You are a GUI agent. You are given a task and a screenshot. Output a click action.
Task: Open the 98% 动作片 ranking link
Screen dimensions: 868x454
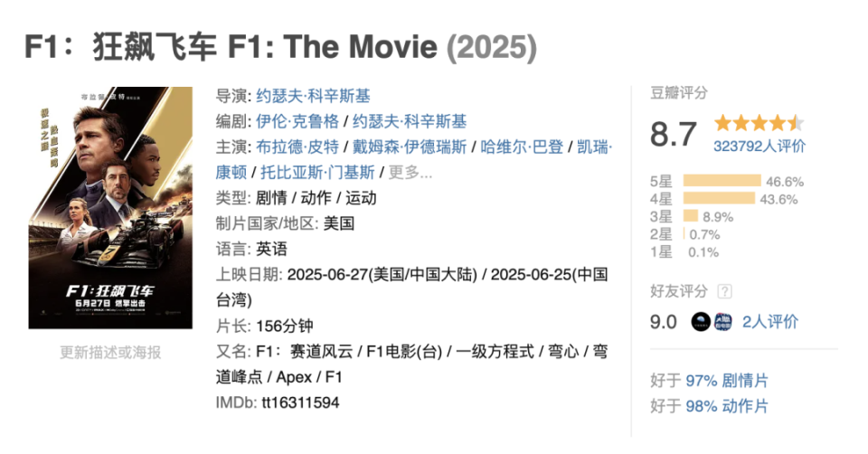[x=727, y=406]
